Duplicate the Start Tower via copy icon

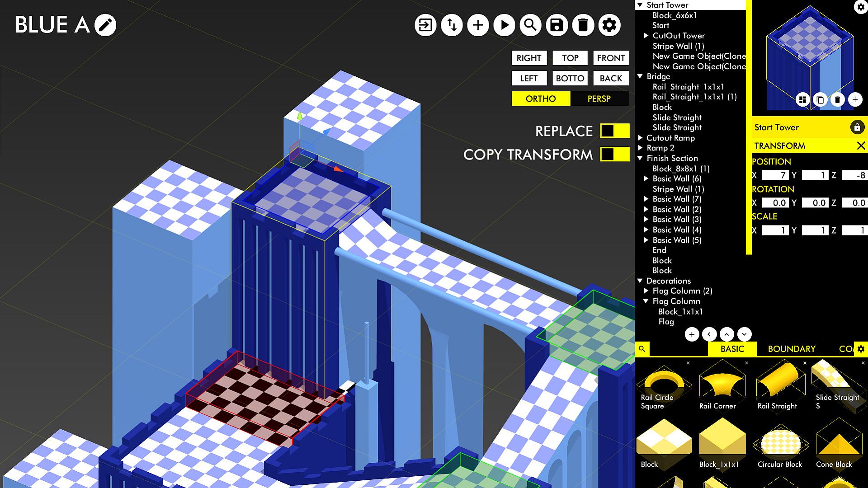coord(820,99)
